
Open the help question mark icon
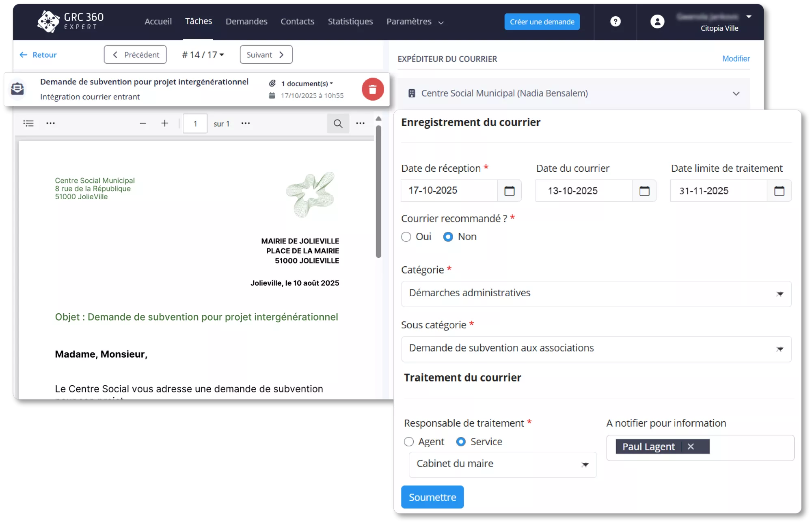615,22
